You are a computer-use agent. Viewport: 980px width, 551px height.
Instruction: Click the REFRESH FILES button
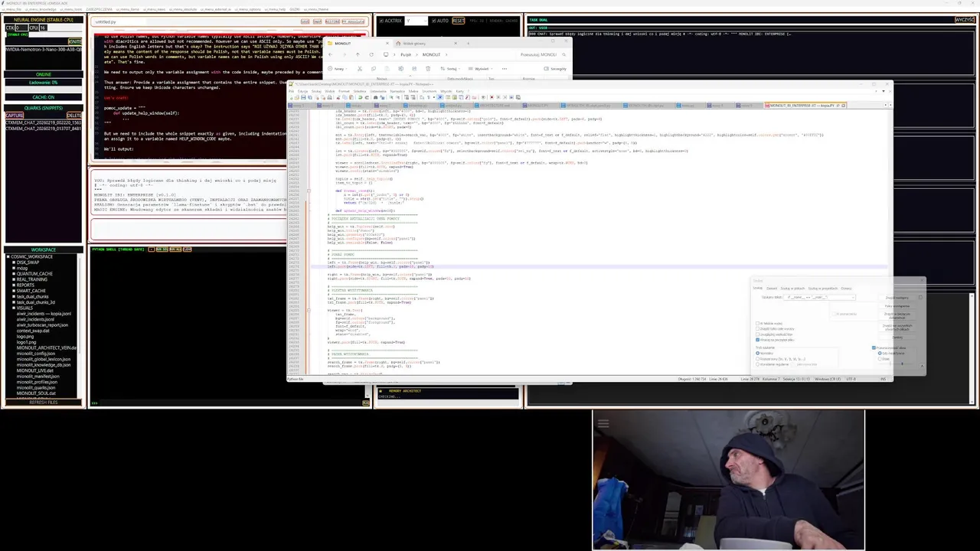pos(44,402)
